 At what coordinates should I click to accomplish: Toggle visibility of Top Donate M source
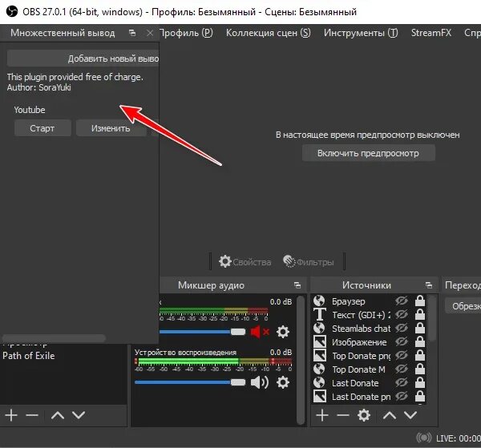point(402,369)
